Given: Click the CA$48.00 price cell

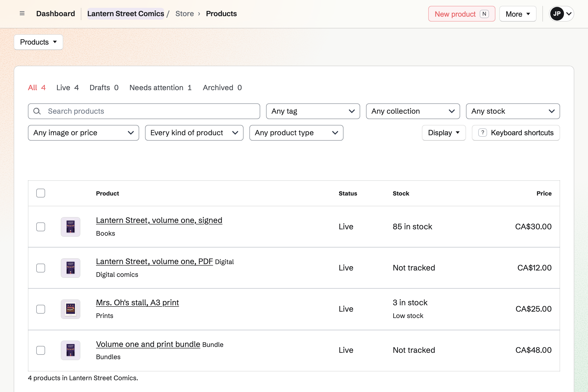Looking at the screenshot, I should [x=534, y=350].
